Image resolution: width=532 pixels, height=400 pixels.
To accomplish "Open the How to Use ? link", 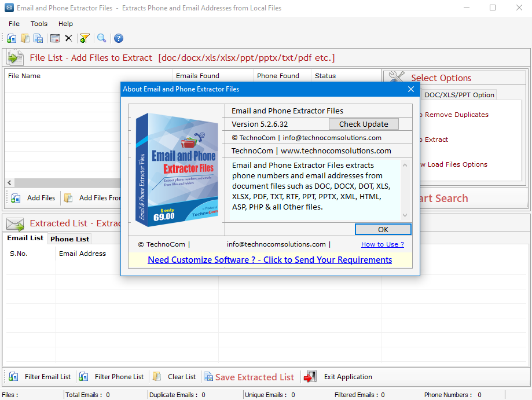I will tap(383, 244).
